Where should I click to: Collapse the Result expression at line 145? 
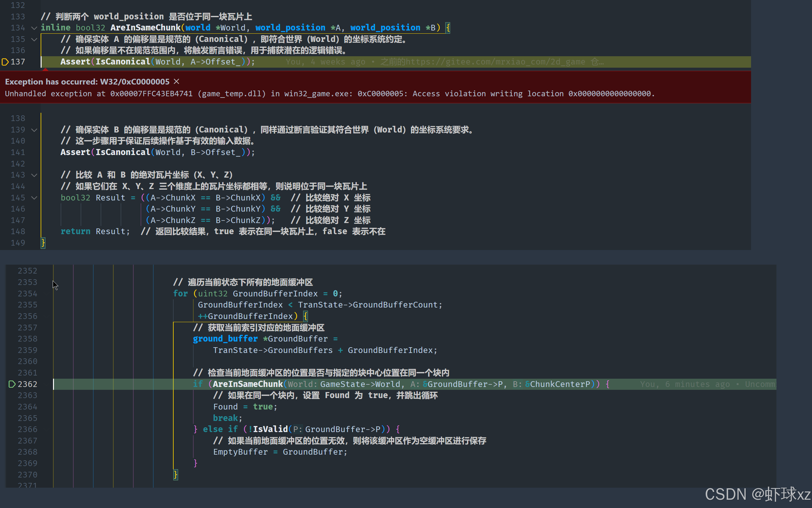click(34, 198)
